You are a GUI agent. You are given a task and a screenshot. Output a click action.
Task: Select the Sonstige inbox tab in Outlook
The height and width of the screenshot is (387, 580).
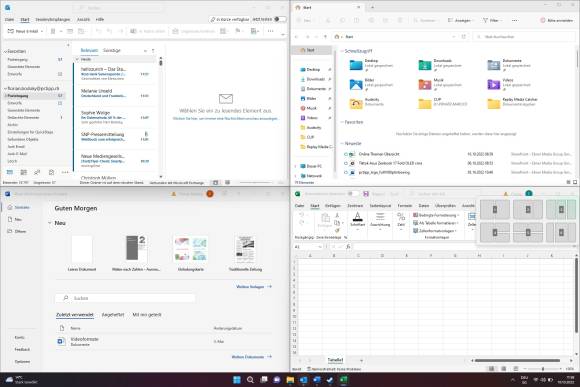tap(112, 50)
